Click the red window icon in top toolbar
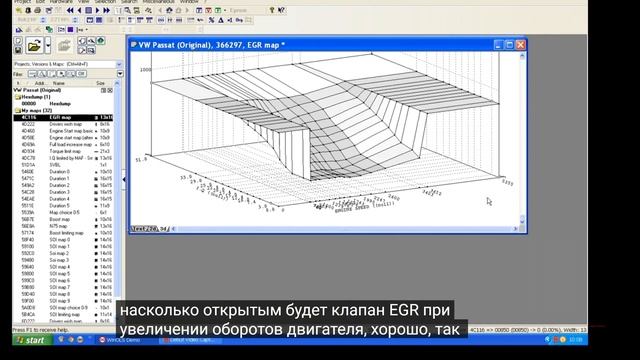Viewport: 640px width, 360px height. [208, 10]
